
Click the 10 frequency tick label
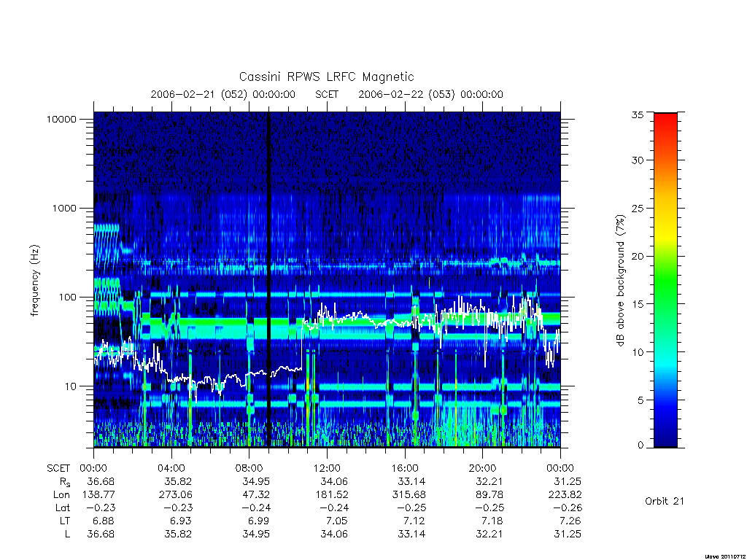click(71, 386)
